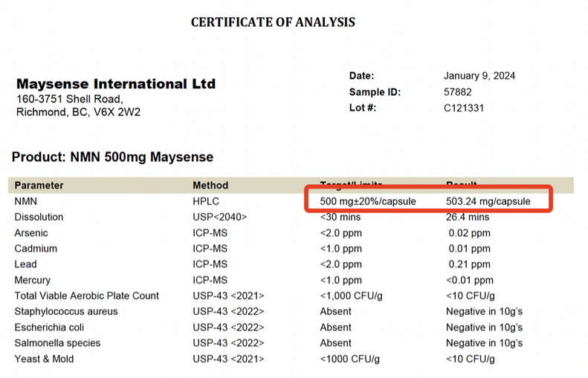Viewport: 588px width, 378px height.
Task: Click the Product: NMN 500mg Maysense heading
Action: click(113, 157)
